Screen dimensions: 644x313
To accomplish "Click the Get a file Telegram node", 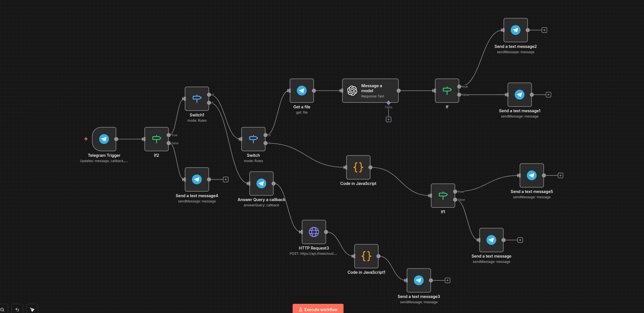I will coord(302,91).
